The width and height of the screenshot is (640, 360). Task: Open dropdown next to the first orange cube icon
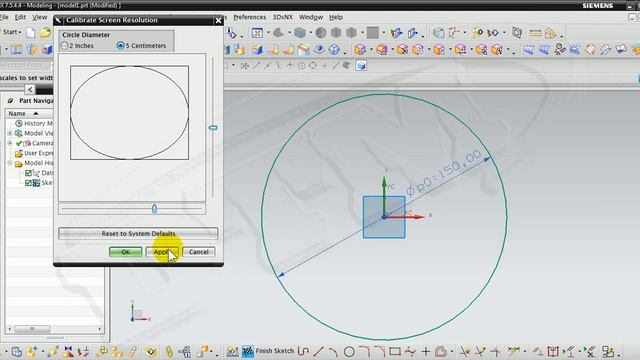[x=371, y=50]
